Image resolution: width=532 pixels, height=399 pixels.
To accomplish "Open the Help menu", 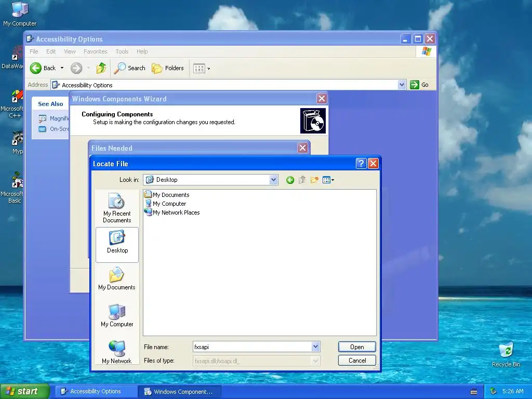I will pos(142,51).
